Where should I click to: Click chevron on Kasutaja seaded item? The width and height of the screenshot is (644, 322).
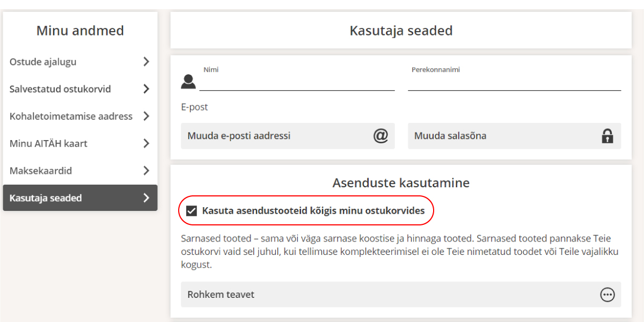146,198
